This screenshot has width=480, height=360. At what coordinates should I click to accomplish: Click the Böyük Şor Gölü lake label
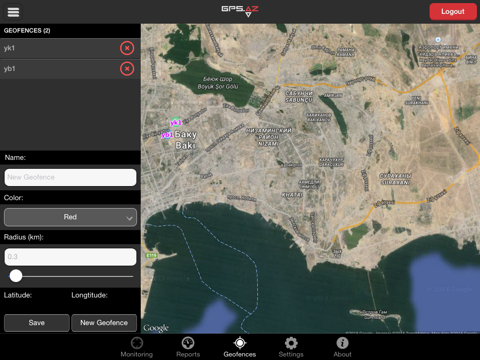point(218,83)
